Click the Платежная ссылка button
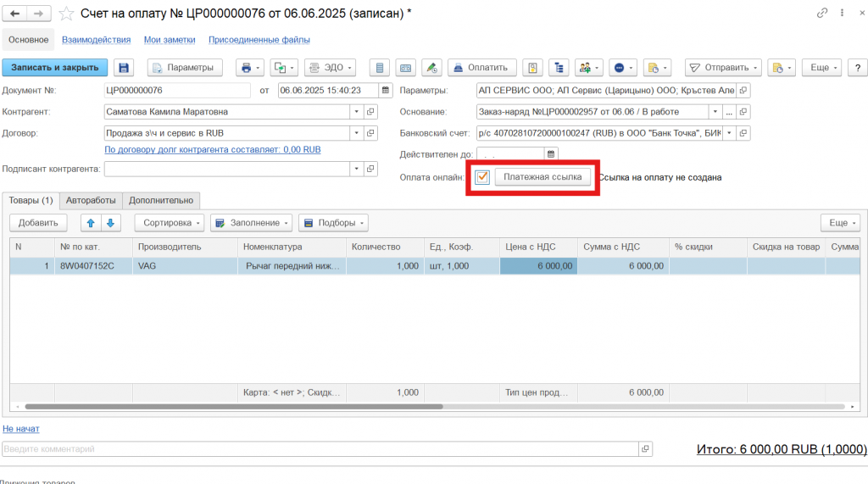Viewport: 868px width, 484px height. (x=542, y=177)
